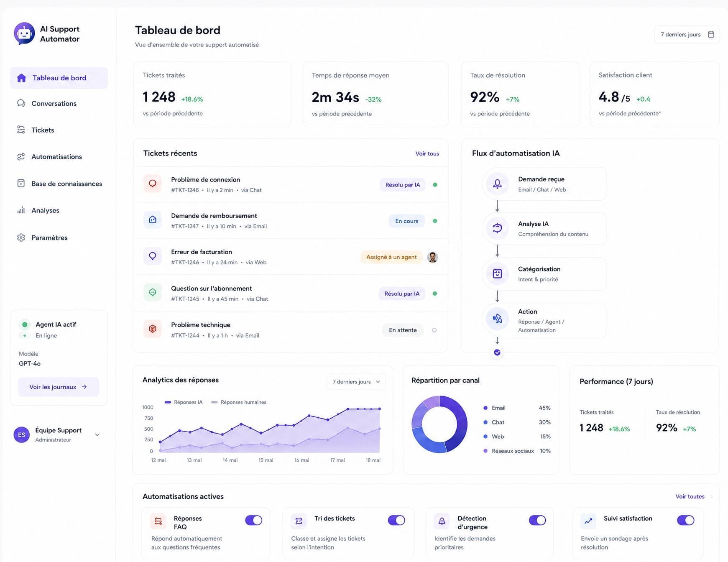Click the Paramètres gear icon
The height and width of the screenshot is (562, 728).
[21, 238]
